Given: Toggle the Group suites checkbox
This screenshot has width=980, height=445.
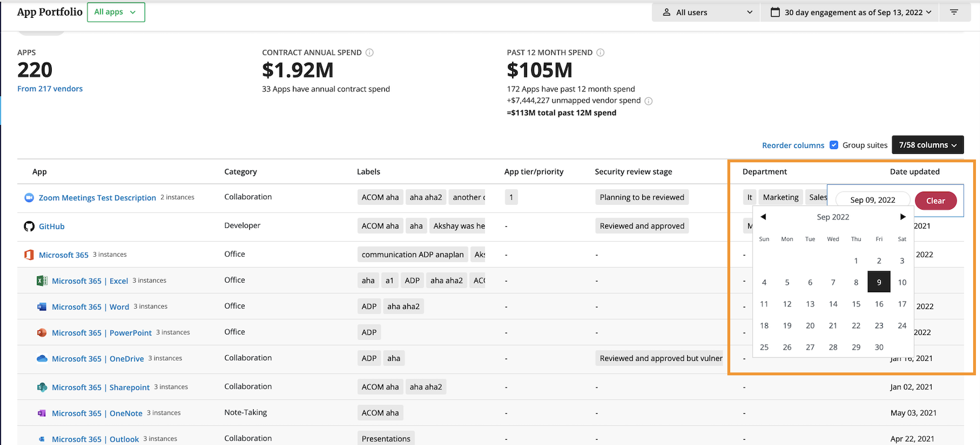Looking at the screenshot, I should (x=834, y=145).
